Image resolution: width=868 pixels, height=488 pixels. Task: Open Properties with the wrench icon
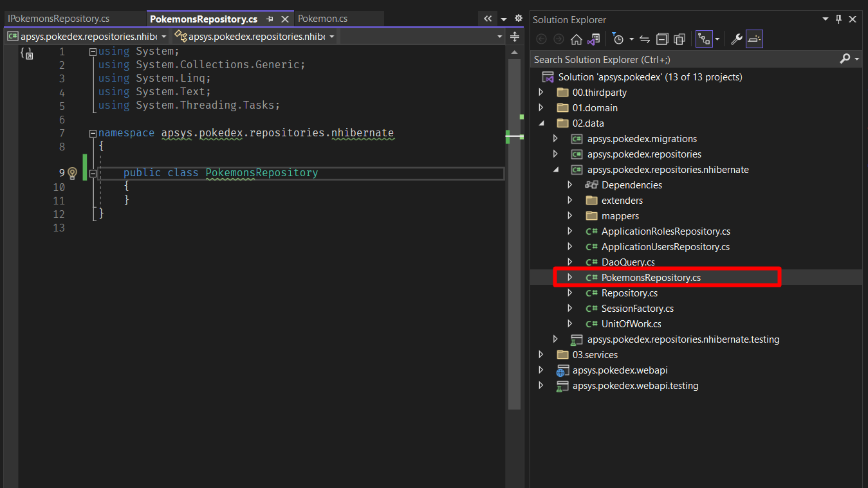click(737, 39)
